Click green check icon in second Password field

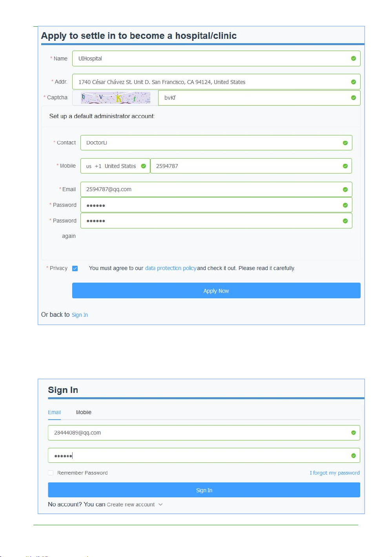click(x=345, y=221)
